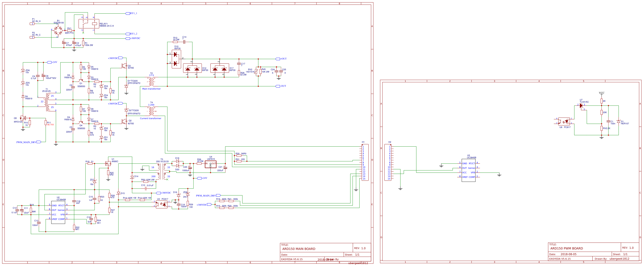Select the RV2 14D151K varistor
The height and width of the screenshot is (267, 644).
pyautogui.click(x=256, y=72)
